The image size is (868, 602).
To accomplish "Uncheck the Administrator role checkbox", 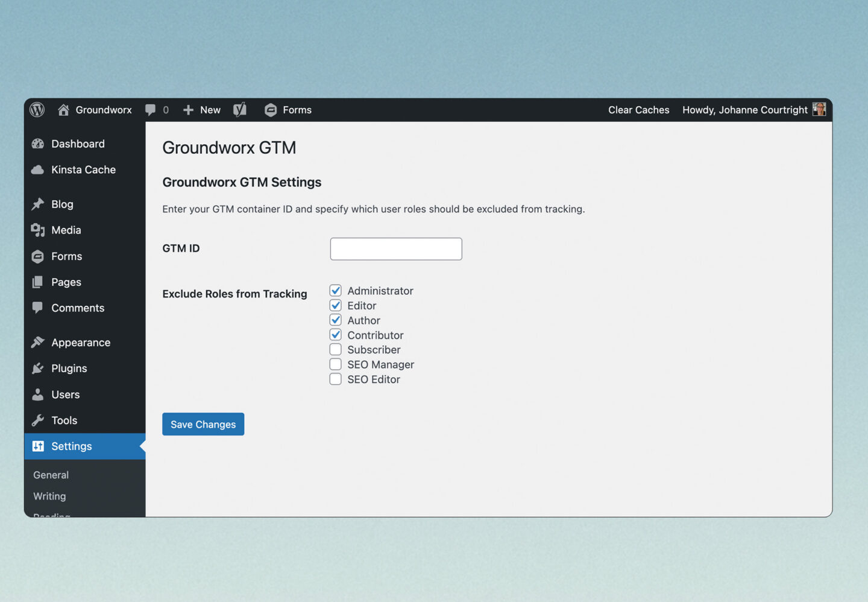I will [x=335, y=290].
